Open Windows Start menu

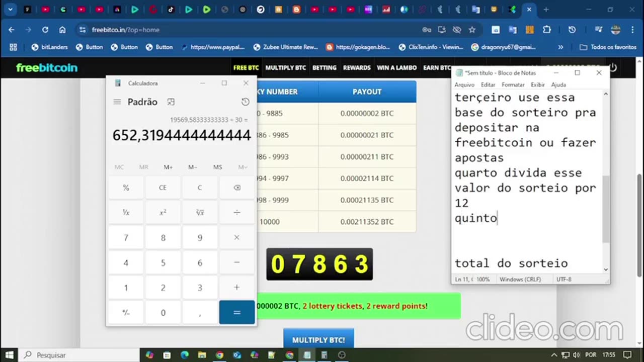[x=10, y=355]
